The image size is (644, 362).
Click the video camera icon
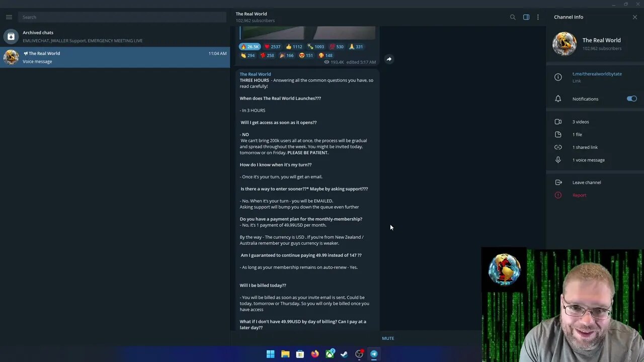558,122
